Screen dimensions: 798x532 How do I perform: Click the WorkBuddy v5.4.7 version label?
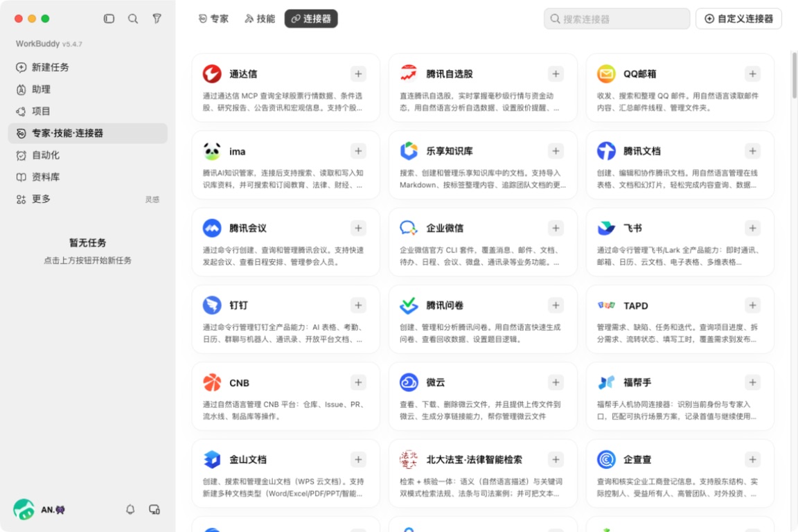(x=49, y=44)
